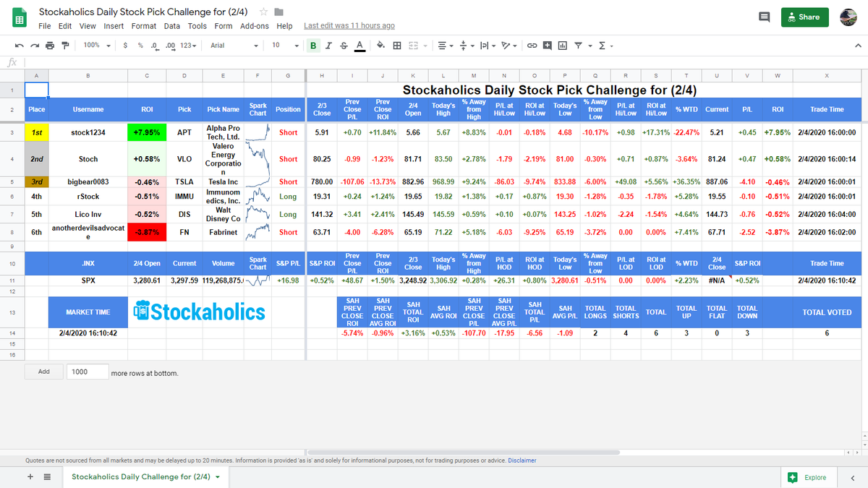
Task: Open the Help menu
Action: pyautogui.click(x=285, y=26)
